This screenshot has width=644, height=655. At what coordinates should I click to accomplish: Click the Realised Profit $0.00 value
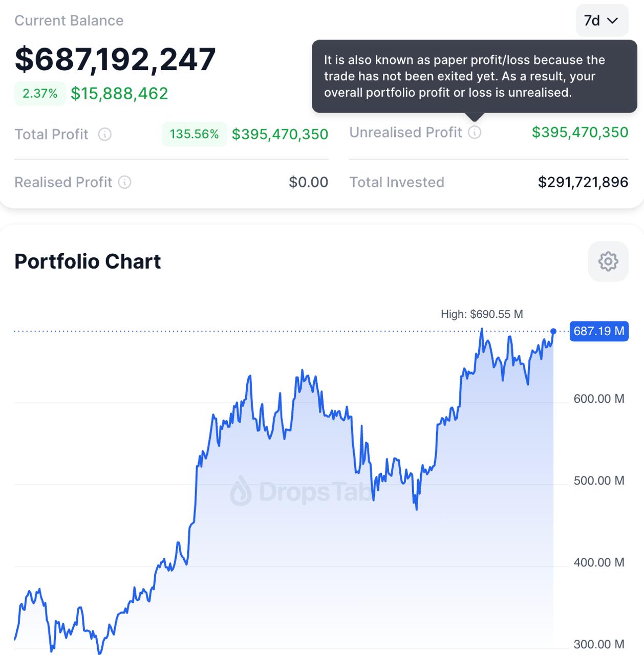[x=309, y=182]
